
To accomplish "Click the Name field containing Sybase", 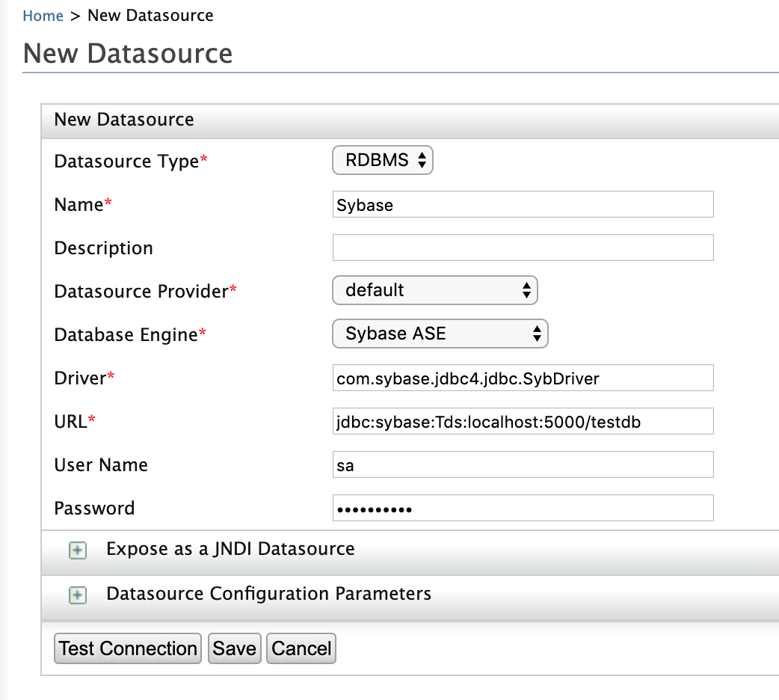I will pyautogui.click(x=523, y=204).
